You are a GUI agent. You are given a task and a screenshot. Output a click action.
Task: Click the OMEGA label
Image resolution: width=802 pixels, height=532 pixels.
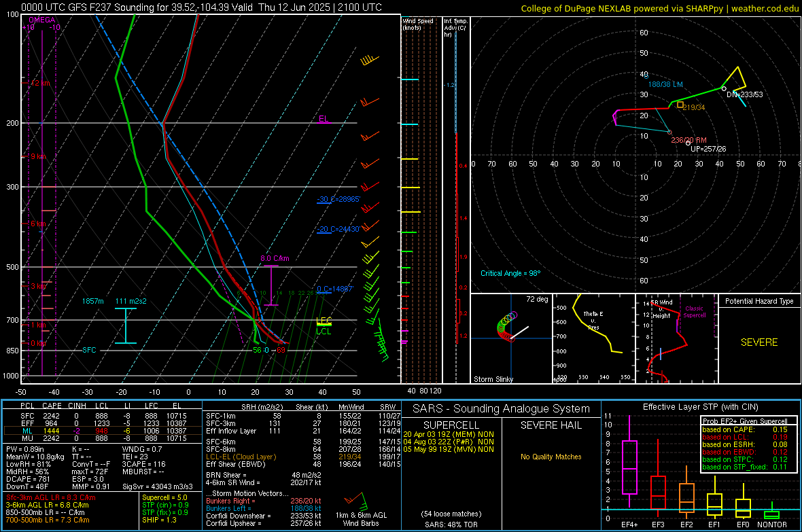[42, 20]
